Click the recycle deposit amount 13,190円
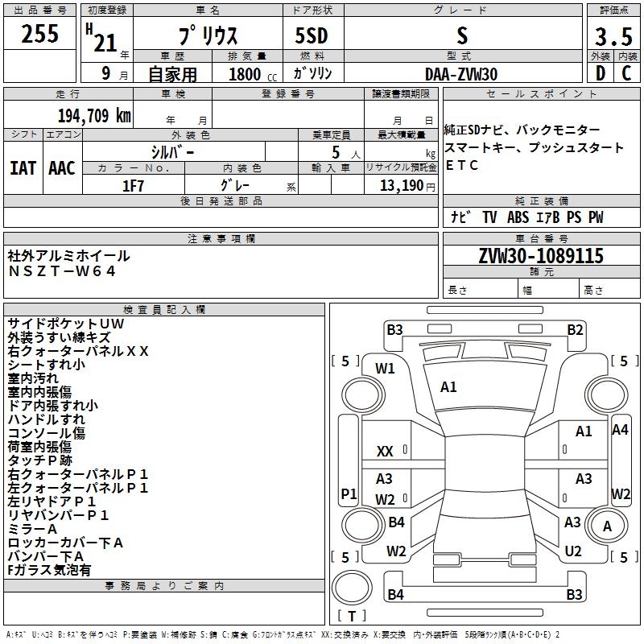Screen dimensions: 644x644 click(x=401, y=185)
